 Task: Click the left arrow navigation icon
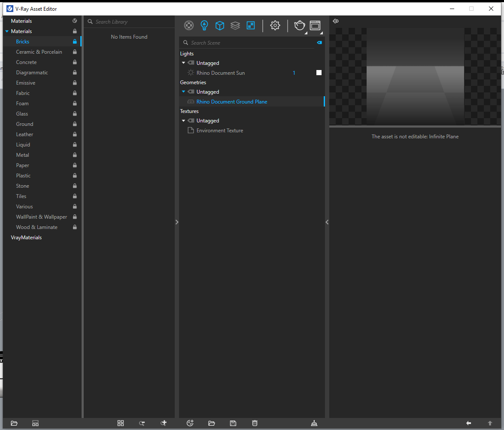(x=469, y=423)
